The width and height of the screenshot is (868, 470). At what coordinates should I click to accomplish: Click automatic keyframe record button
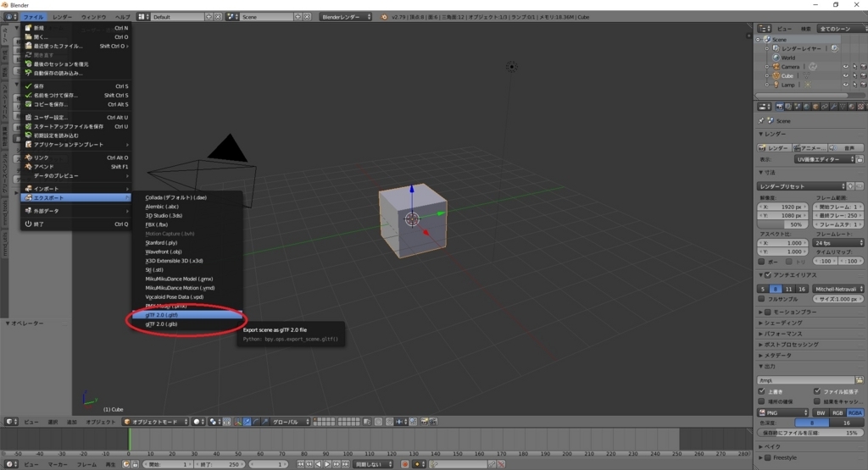(x=404, y=464)
